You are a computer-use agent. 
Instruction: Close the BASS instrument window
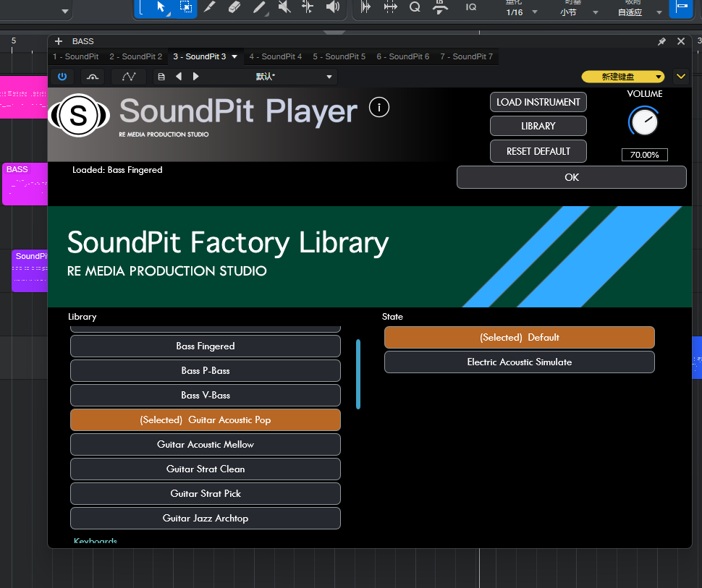coord(681,41)
